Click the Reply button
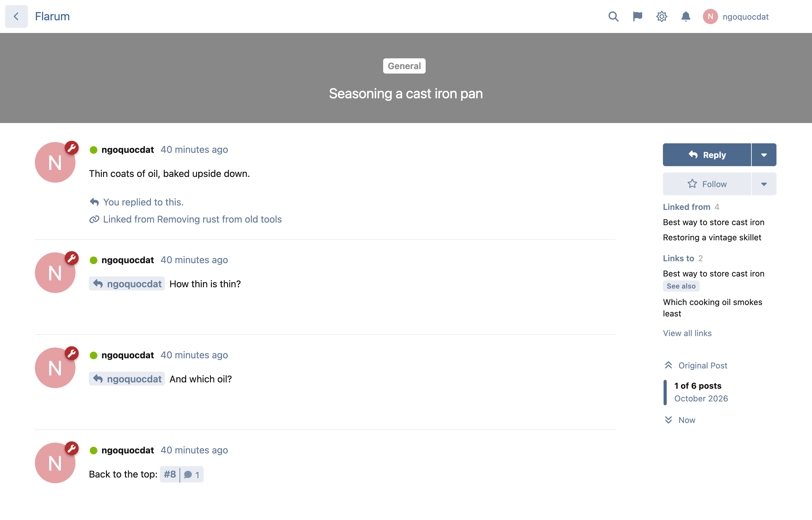Screen dimensions: 812x520 click(x=707, y=155)
